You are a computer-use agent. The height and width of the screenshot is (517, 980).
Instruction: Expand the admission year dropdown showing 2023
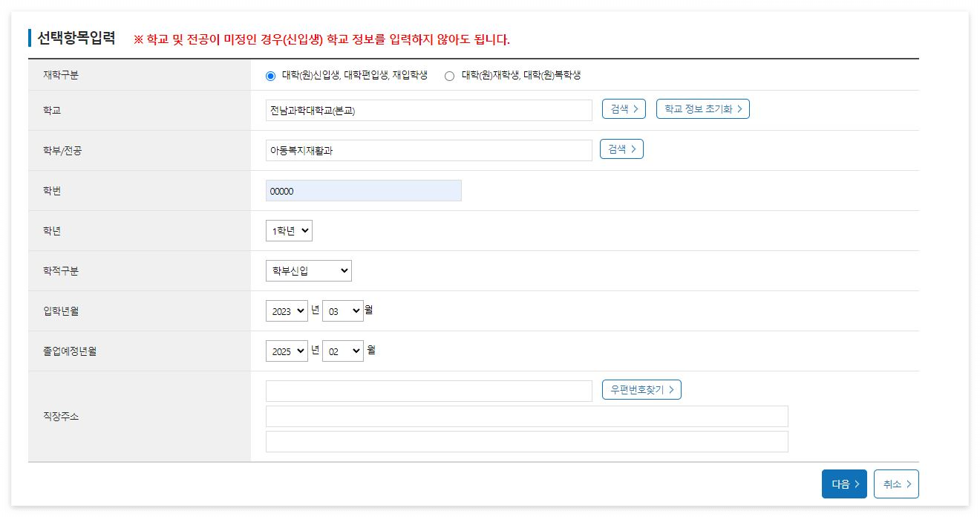(x=286, y=310)
